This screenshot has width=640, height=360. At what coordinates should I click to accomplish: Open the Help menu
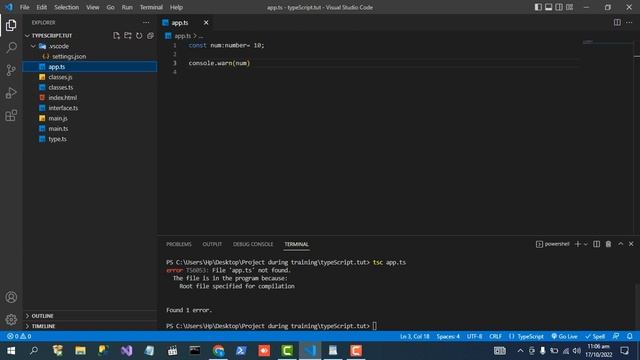coord(176,7)
